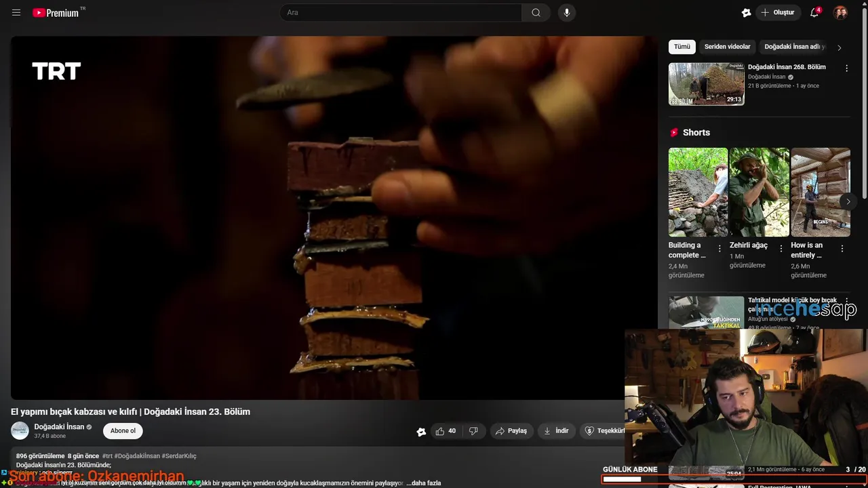Open the account avatar menu

tap(840, 13)
